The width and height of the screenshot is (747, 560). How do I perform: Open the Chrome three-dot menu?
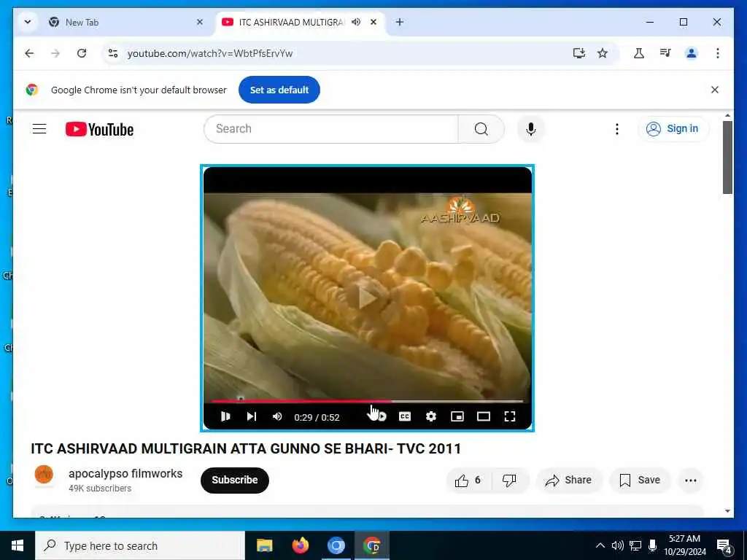[x=718, y=53]
